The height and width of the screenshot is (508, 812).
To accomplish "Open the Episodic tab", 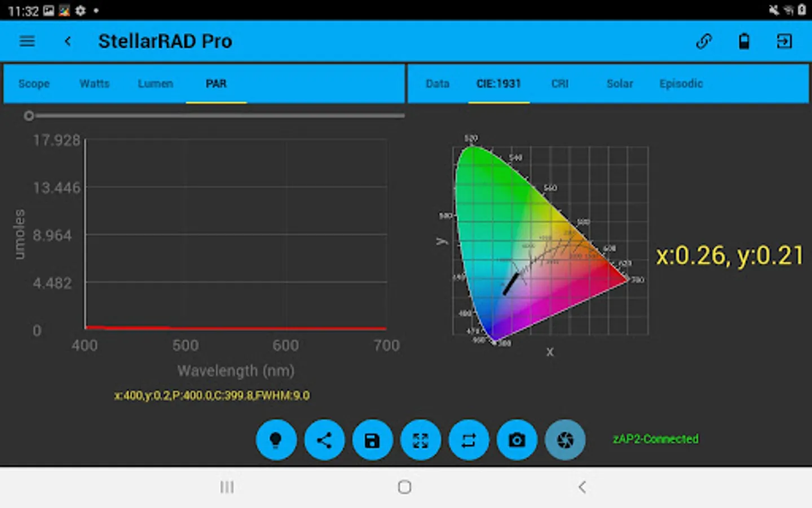I will 681,84.
